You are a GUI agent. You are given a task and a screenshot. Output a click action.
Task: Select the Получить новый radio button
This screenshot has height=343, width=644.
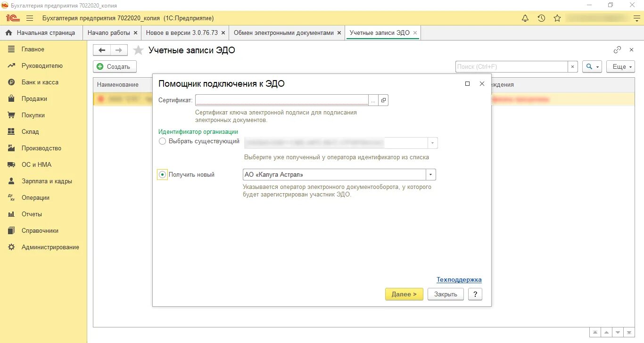point(162,175)
